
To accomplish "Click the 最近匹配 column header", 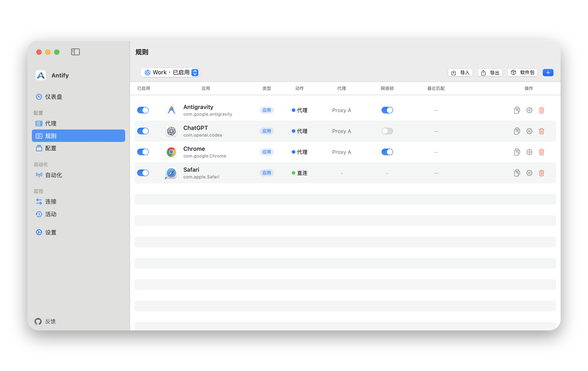I will point(436,88).
